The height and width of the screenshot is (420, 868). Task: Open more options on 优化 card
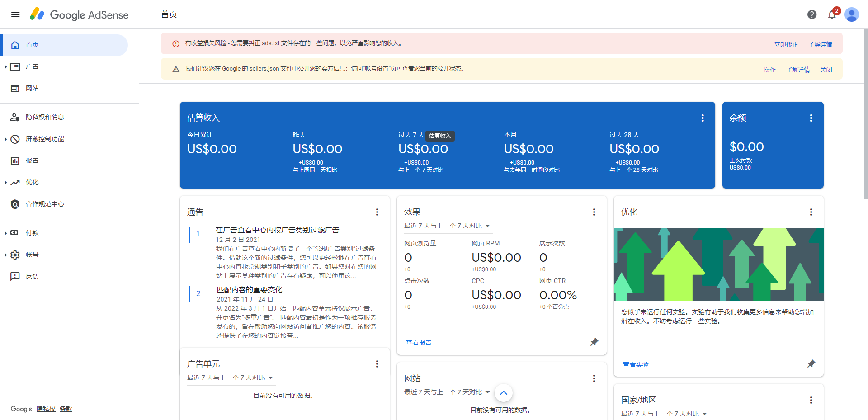click(811, 212)
